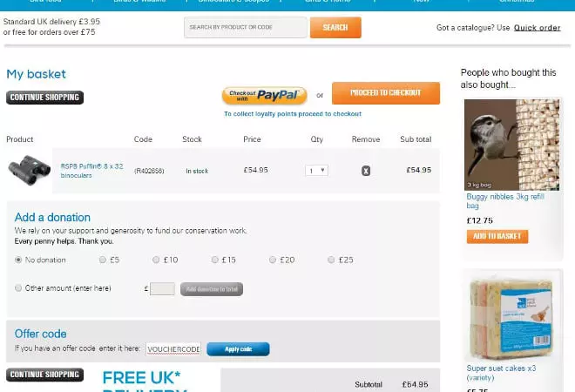View the Buggy nibbles bird image
The width and height of the screenshot is (575, 392).
511,145
